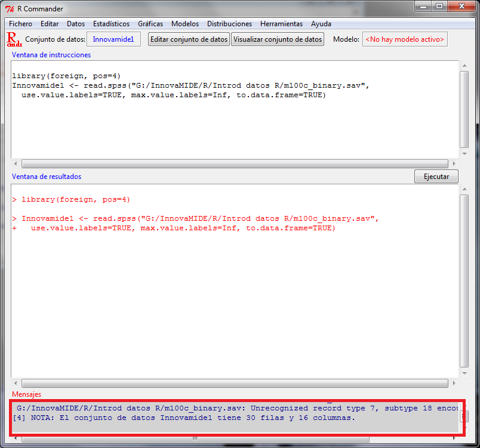This screenshot has height=448, width=480.
Task: Click the Ventana de instrucciones label
Action: pos(51,55)
